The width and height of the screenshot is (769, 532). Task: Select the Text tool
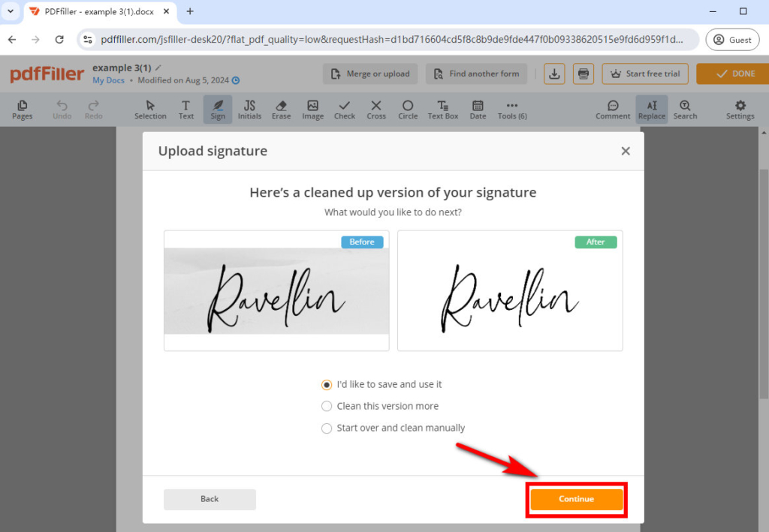[185, 110]
